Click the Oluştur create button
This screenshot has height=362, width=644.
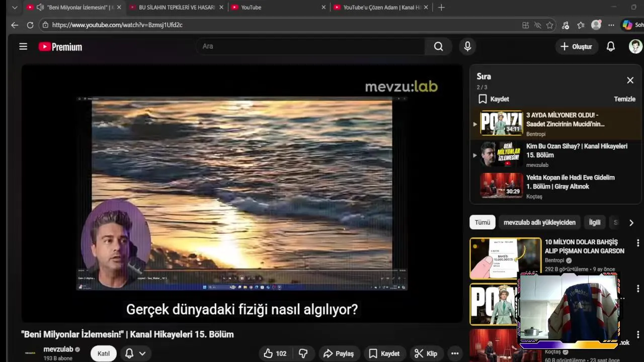tap(577, 46)
